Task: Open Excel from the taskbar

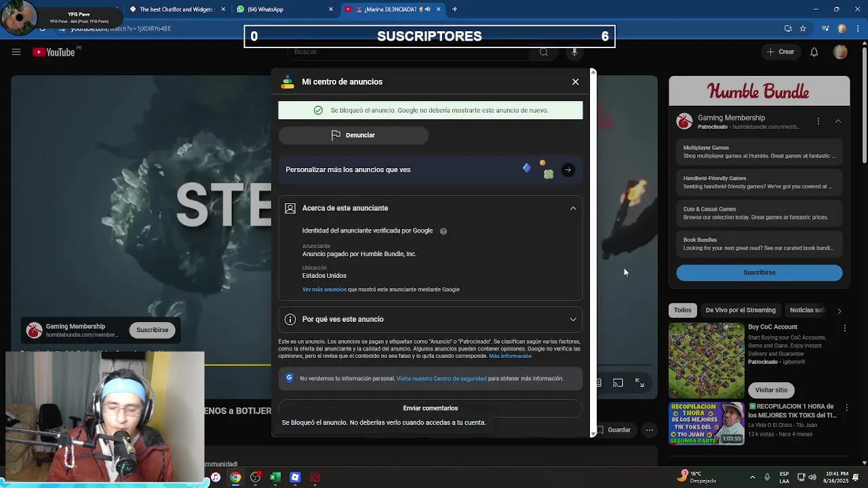Action: tap(275, 478)
